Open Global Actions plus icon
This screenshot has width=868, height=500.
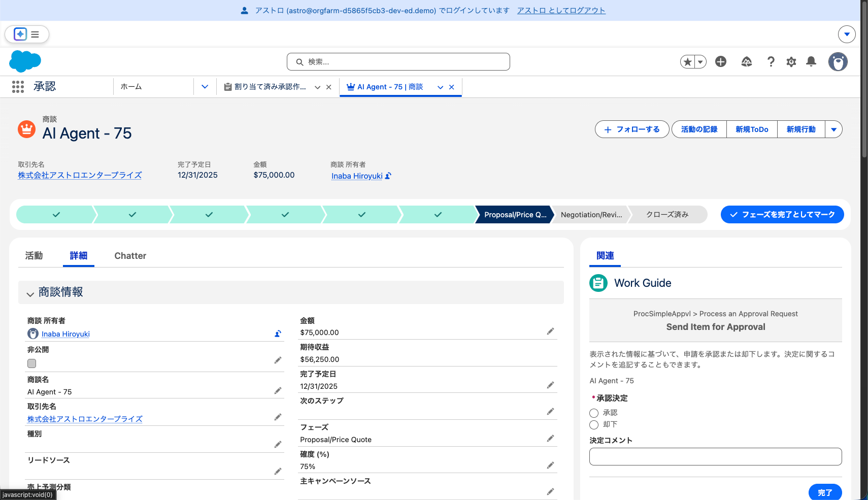click(x=721, y=61)
